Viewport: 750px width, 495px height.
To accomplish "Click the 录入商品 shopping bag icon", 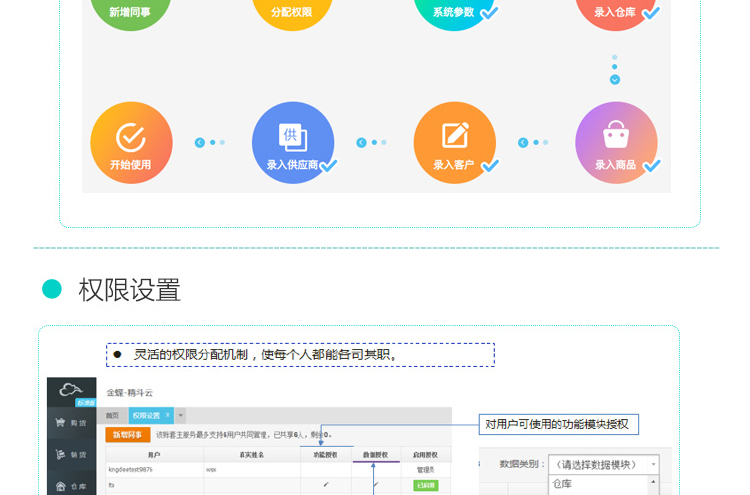I will point(616,135).
